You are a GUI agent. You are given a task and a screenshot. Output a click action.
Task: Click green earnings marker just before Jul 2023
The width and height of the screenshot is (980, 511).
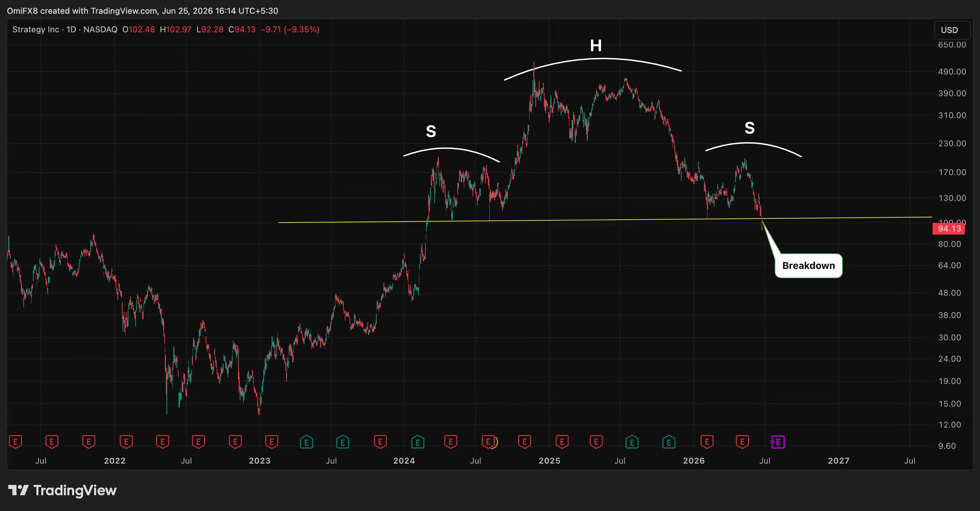point(306,442)
